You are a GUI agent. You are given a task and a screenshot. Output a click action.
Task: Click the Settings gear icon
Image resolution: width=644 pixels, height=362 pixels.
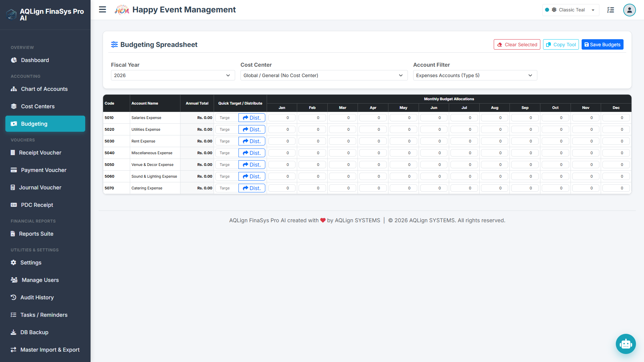13,262
